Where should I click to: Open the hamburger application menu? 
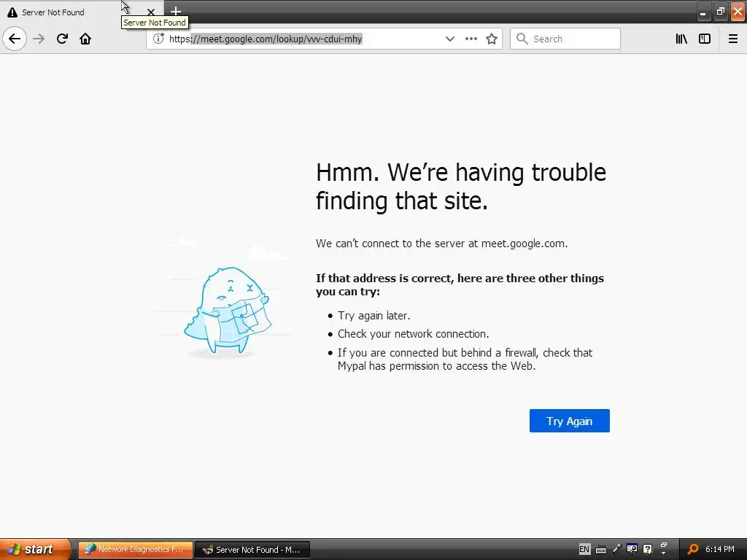[732, 39]
